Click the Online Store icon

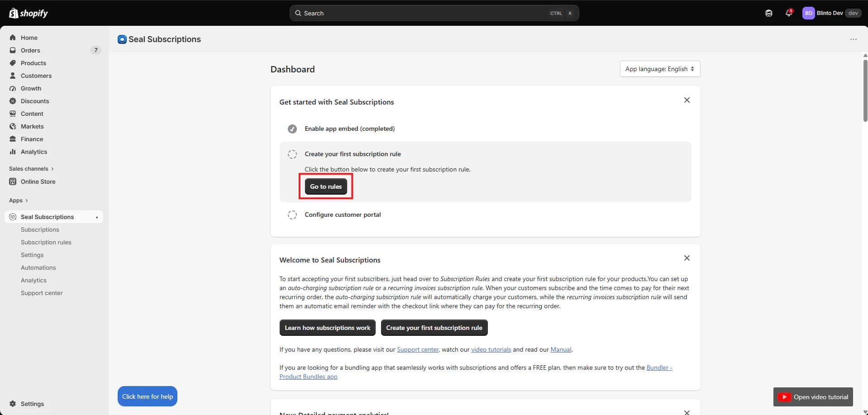[x=13, y=181]
